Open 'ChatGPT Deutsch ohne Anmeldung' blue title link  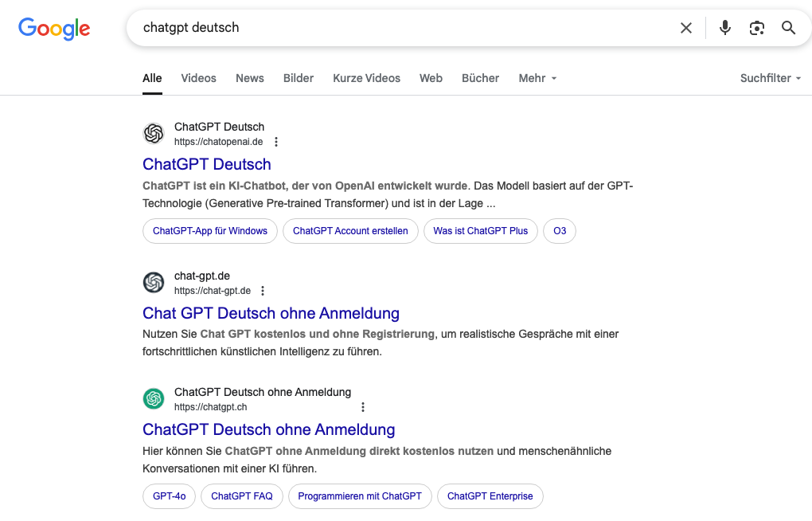[x=269, y=429]
